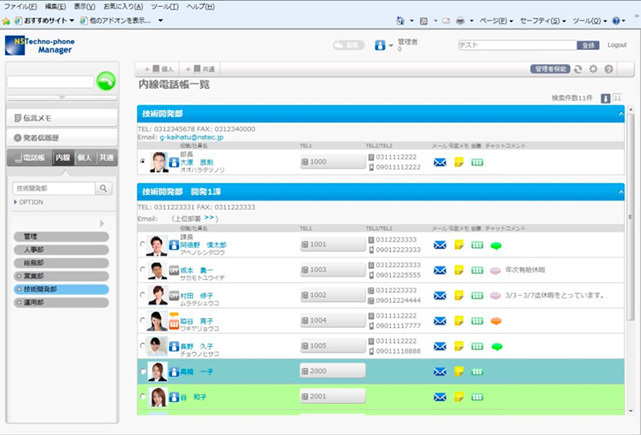Click the Logout link

tap(617, 45)
